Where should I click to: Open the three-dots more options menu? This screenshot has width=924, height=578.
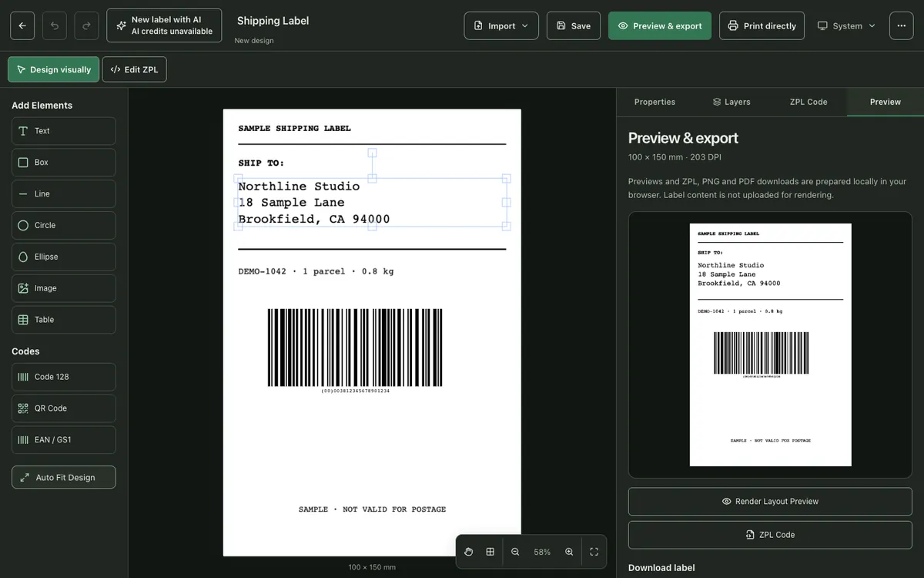coord(902,25)
